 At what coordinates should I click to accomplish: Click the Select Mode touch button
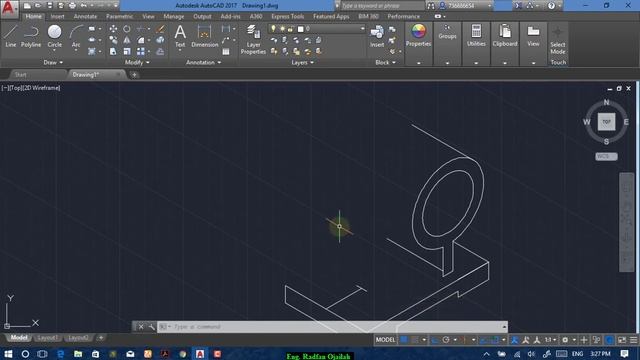point(558,40)
